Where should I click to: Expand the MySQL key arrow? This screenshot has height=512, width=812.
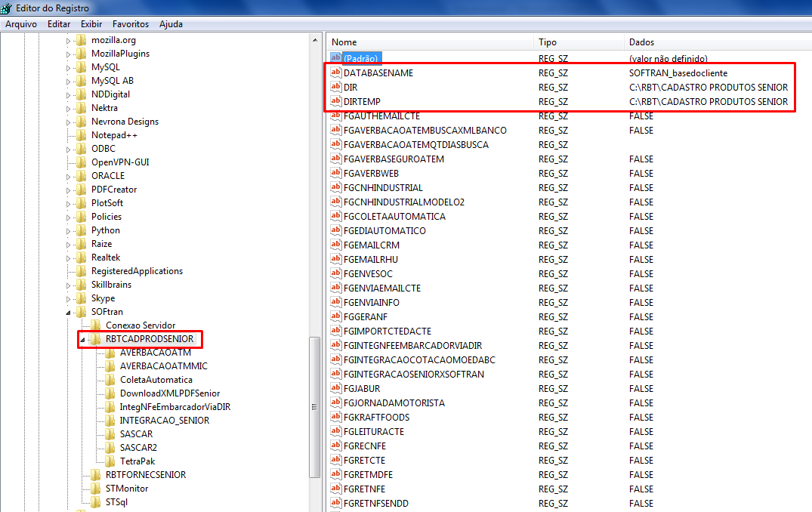(x=68, y=67)
